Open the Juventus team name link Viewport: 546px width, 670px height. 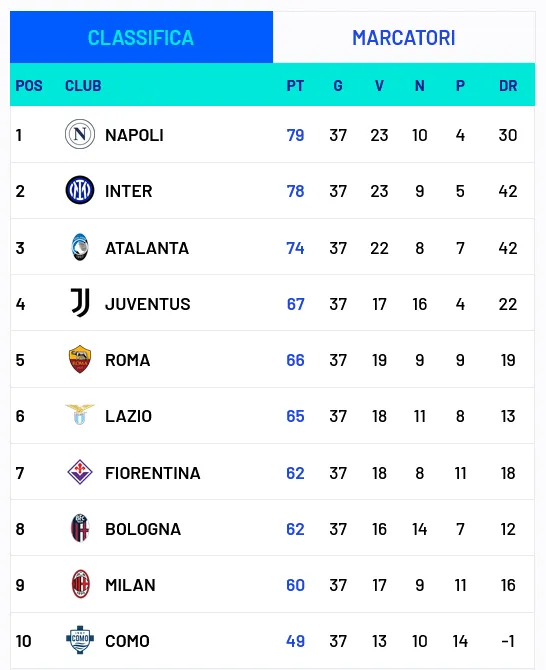pyautogui.click(x=147, y=304)
